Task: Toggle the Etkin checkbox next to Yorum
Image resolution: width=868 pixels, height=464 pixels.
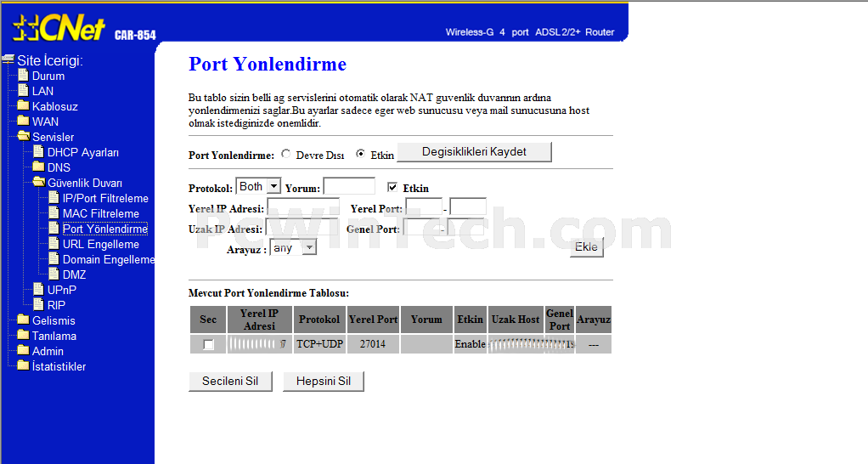Action: [392, 187]
